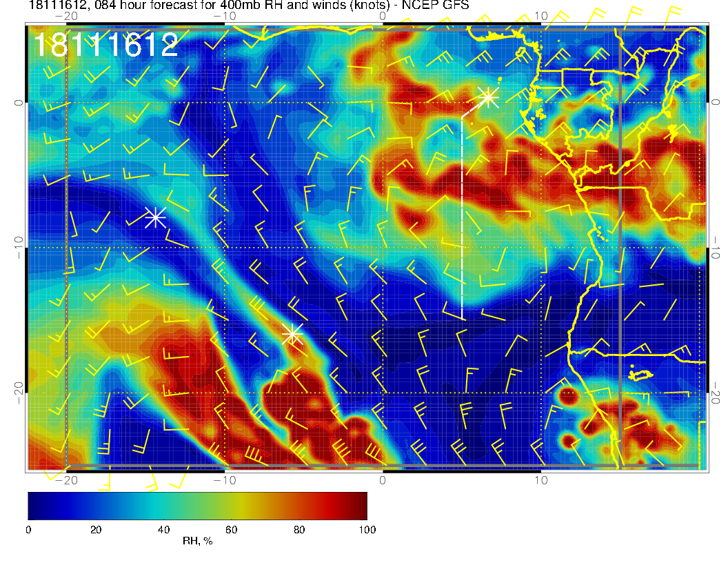The image size is (728, 563).
Task: Click the white star marker near the equator
Action: coord(488,97)
